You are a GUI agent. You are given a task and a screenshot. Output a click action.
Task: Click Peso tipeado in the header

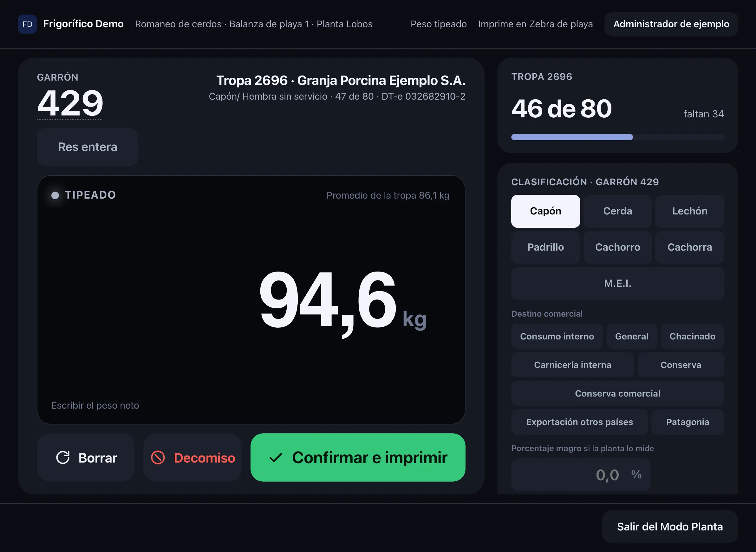(439, 24)
